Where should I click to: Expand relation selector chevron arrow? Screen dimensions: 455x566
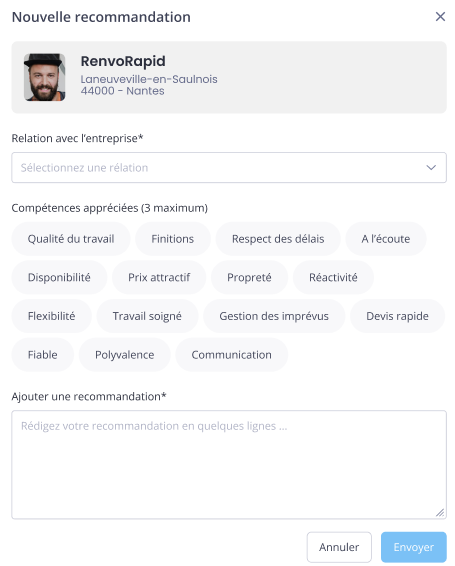tap(431, 167)
